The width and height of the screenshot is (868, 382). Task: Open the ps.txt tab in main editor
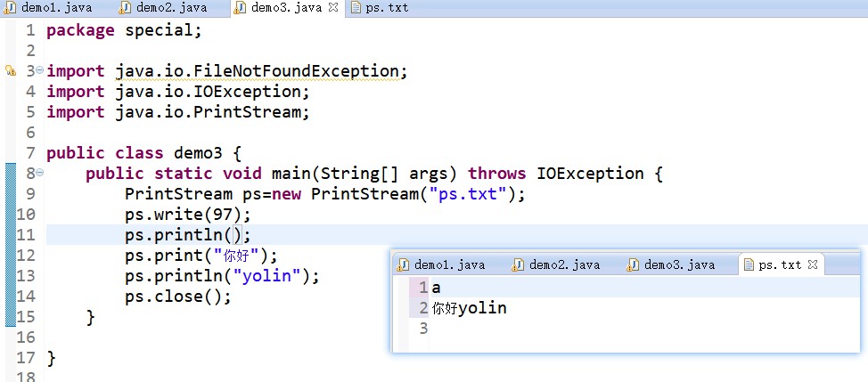[380, 8]
